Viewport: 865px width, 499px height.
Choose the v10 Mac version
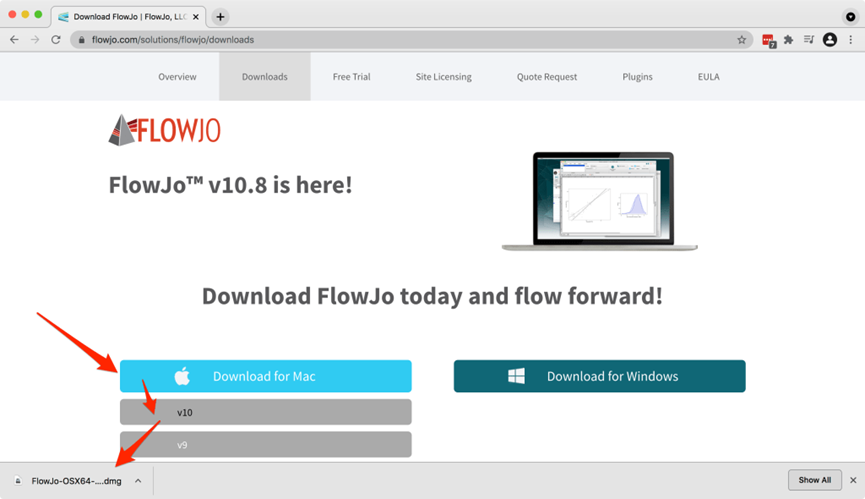[265, 412]
